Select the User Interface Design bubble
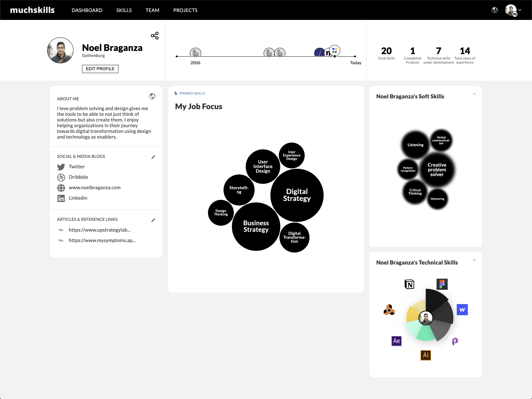This screenshot has height=399, width=532. click(x=263, y=166)
